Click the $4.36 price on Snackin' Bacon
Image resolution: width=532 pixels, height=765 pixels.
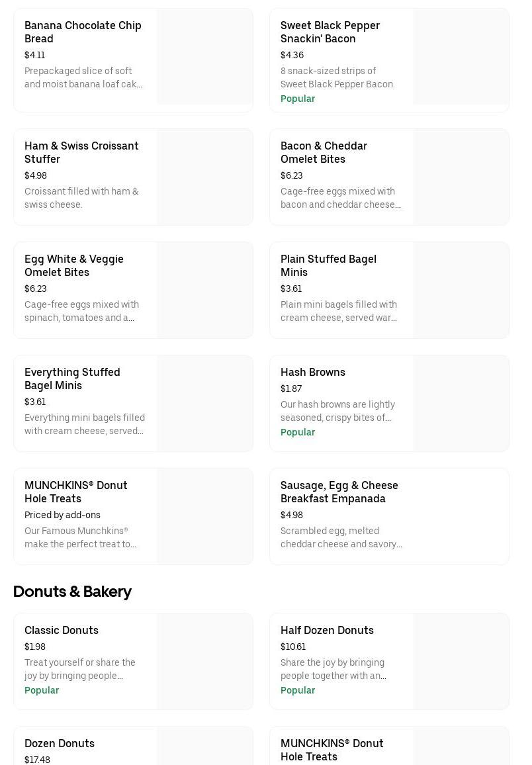pyautogui.click(x=292, y=55)
